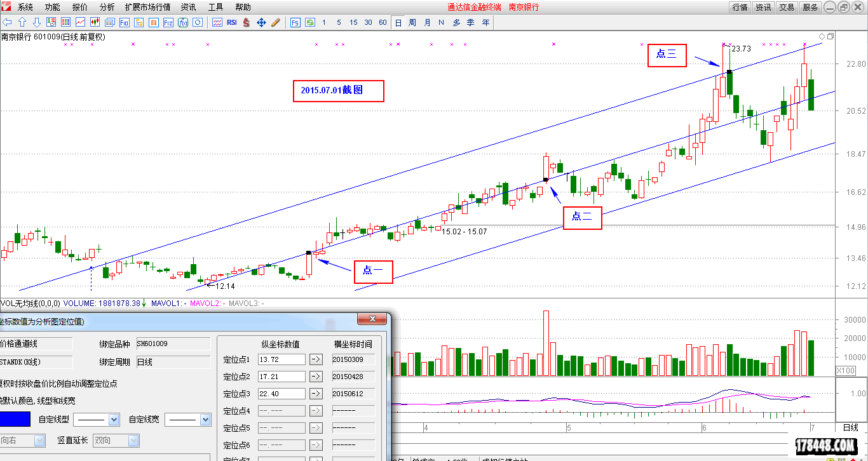Open the 向右 direction dropdown
Viewport: 868px width, 461px height.
(23, 440)
